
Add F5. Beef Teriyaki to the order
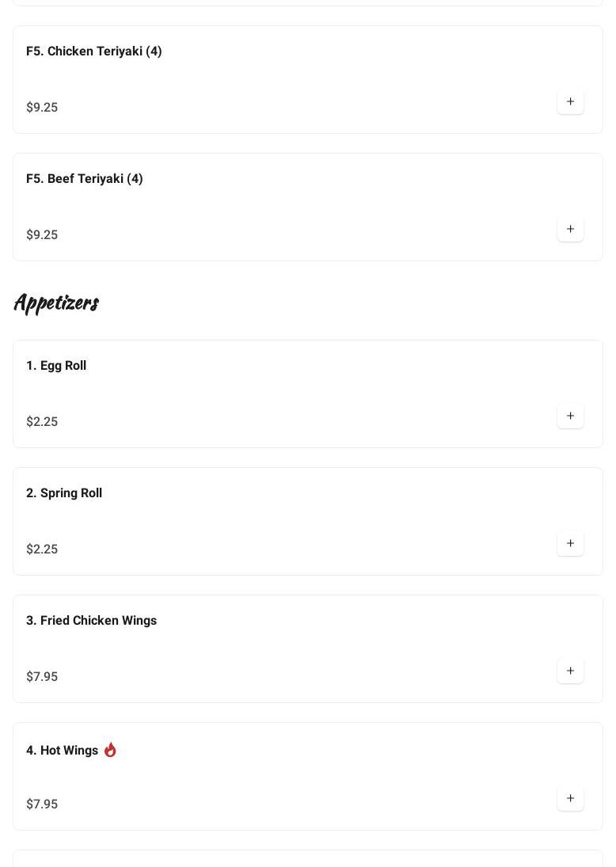pyautogui.click(x=570, y=229)
